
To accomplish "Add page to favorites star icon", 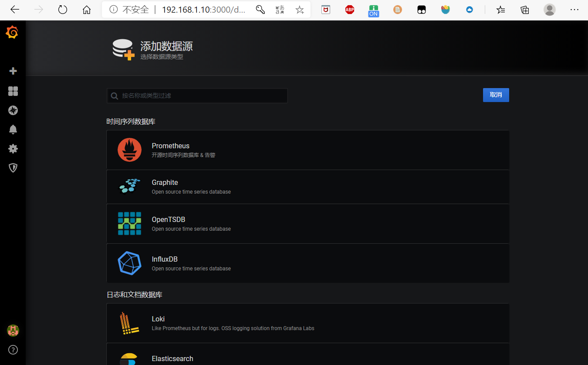I will (x=300, y=10).
